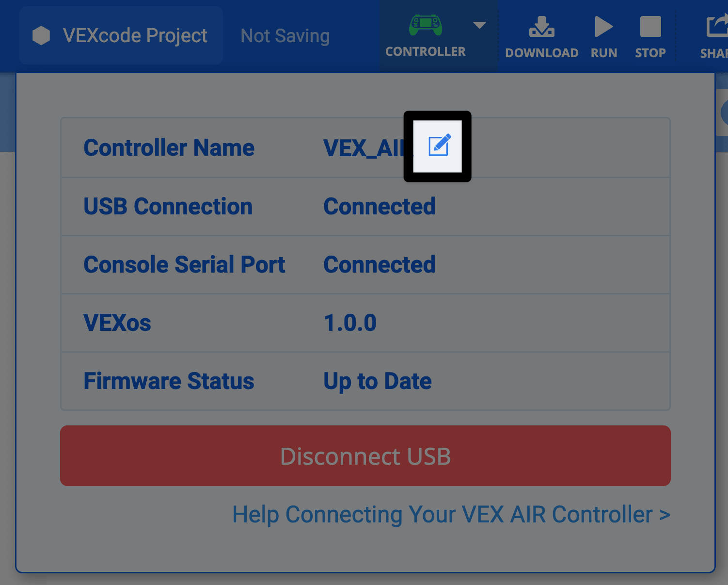Edit the controller name using the pencil icon
The height and width of the screenshot is (585, 728).
click(437, 146)
